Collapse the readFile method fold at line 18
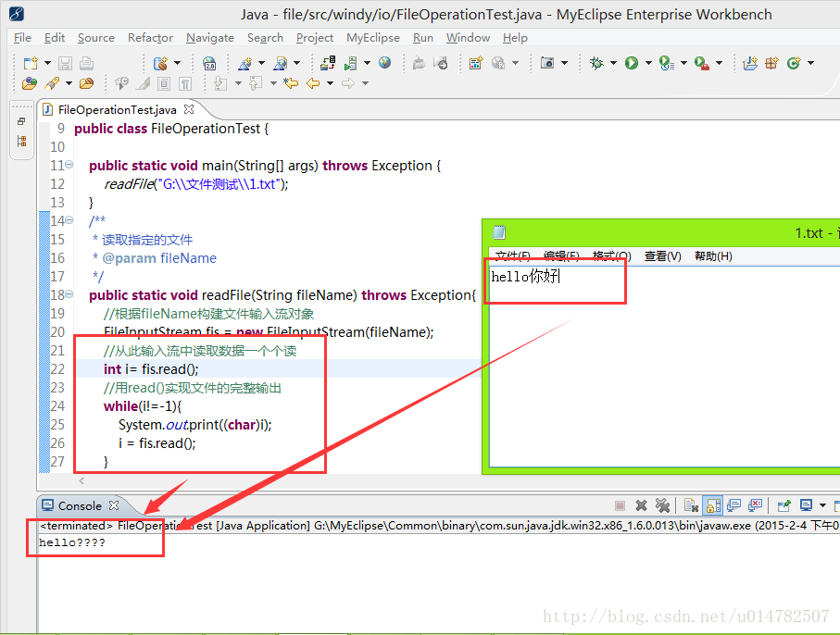 [x=69, y=294]
